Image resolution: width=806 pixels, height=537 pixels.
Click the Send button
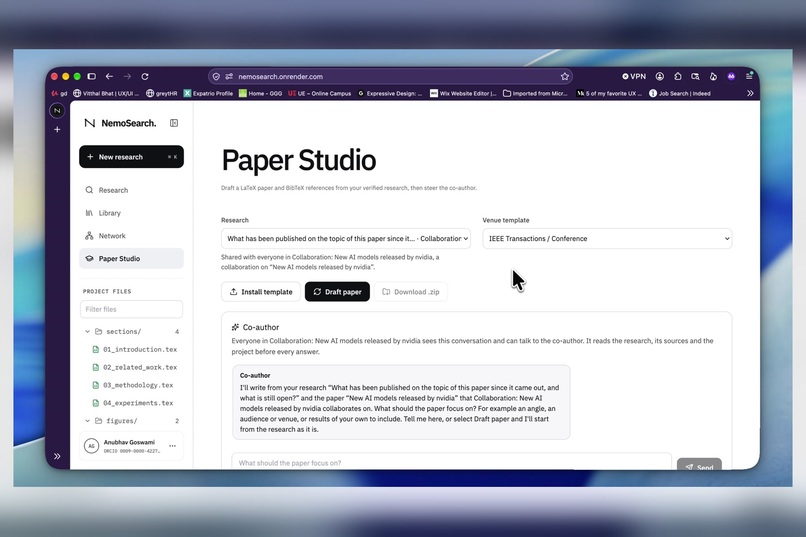699,465
